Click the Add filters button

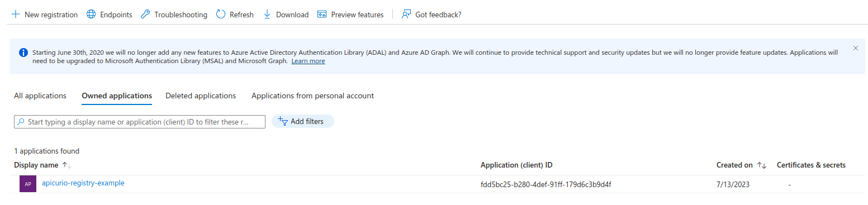[302, 121]
